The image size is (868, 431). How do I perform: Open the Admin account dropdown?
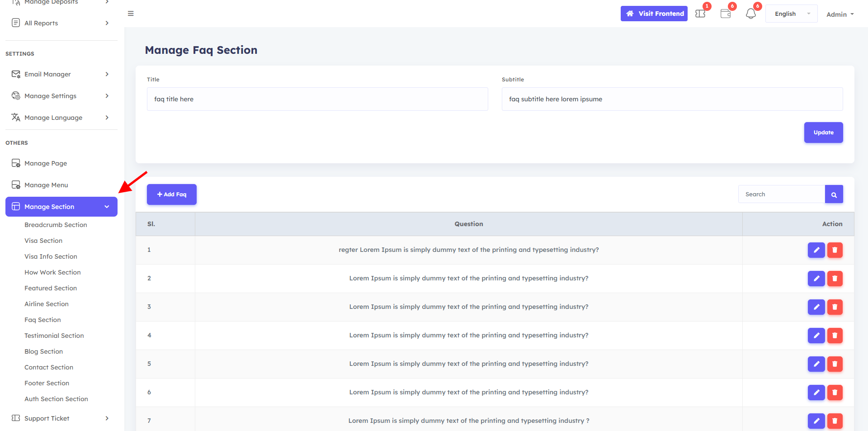click(840, 14)
